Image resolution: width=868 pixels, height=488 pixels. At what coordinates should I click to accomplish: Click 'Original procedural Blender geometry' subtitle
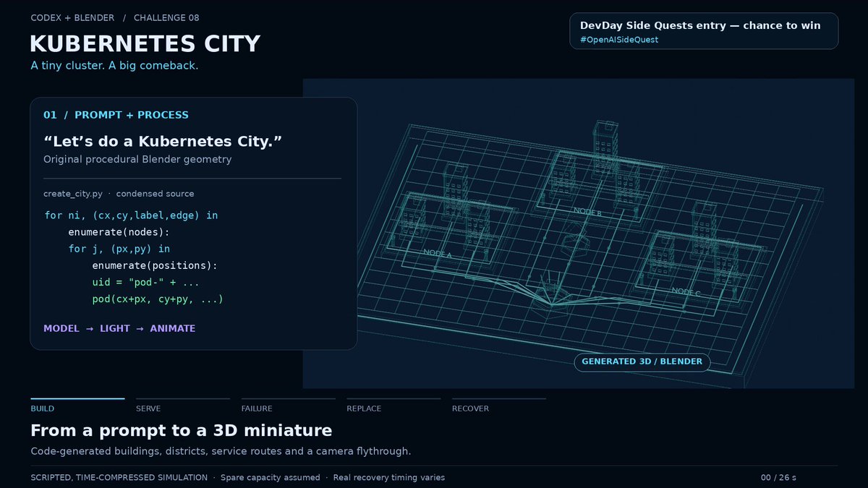pos(137,159)
